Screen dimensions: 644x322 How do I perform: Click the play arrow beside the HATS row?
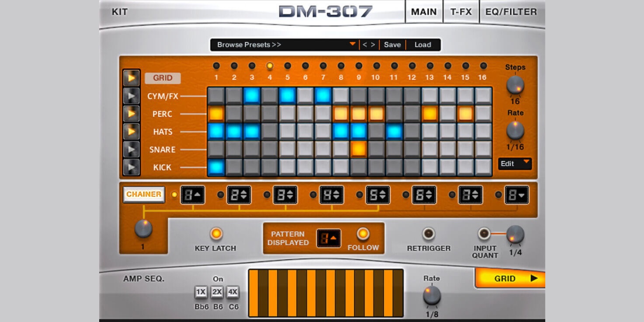tap(132, 132)
